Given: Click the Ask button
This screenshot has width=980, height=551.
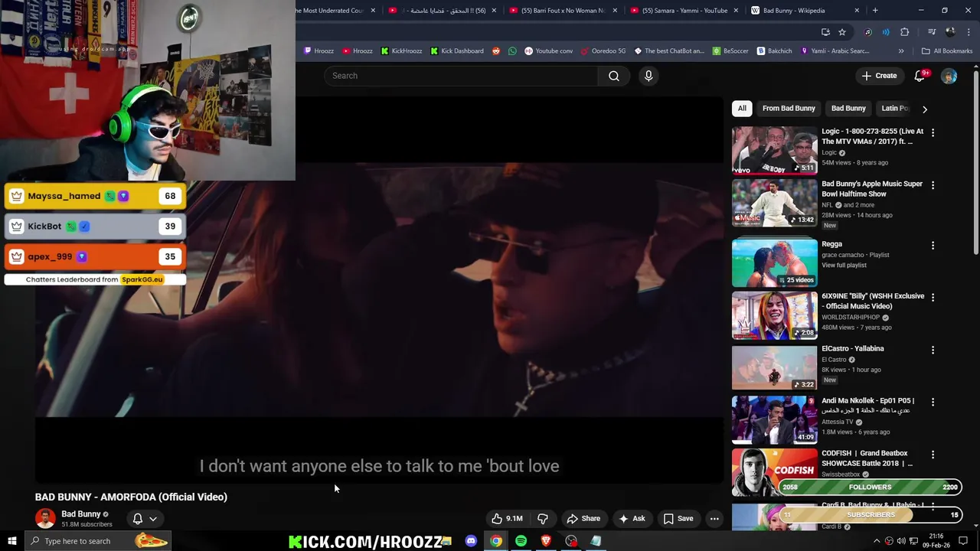Looking at the screenshot, I should coord(632,519).
